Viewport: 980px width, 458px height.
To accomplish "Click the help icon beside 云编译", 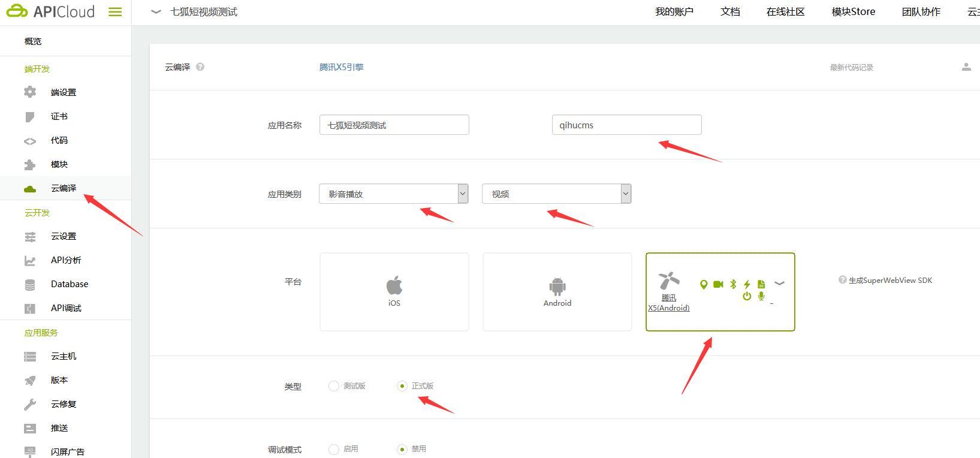I will click(x=200, y=67).
